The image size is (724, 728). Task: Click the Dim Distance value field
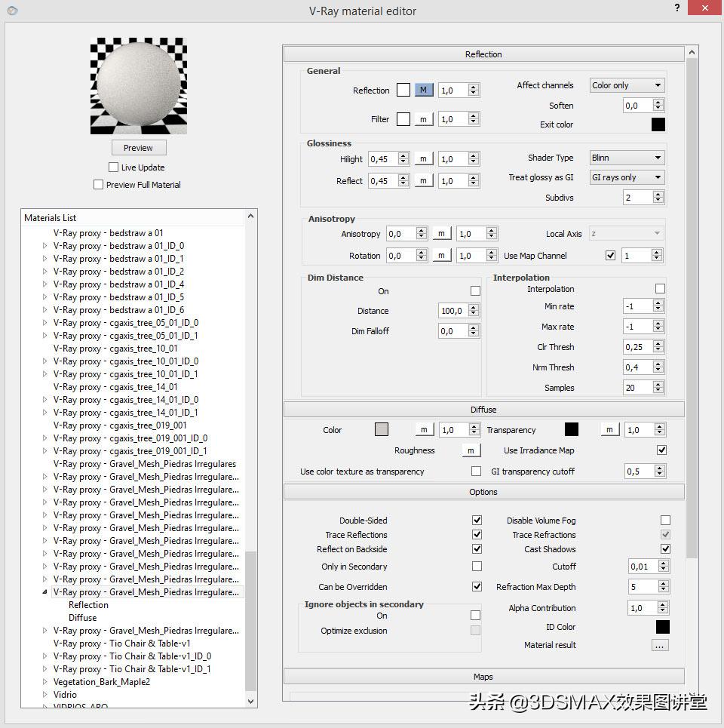point(452,311)
